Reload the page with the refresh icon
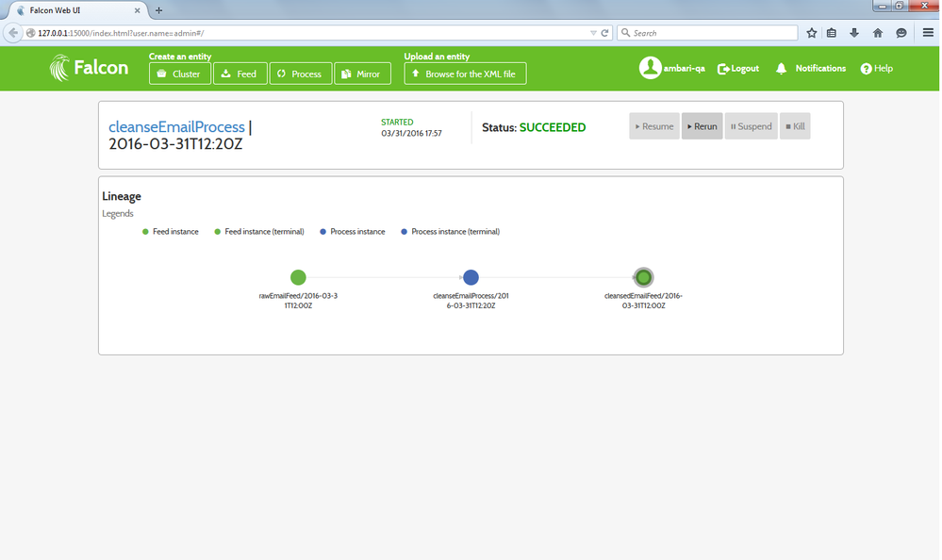The image size is (942, 560). coord(605,33)
